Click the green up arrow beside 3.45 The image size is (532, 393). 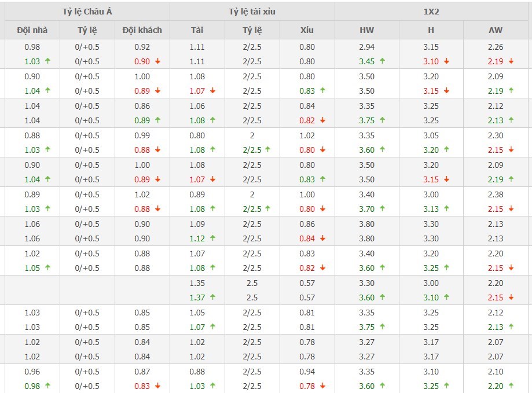(382, 61)
